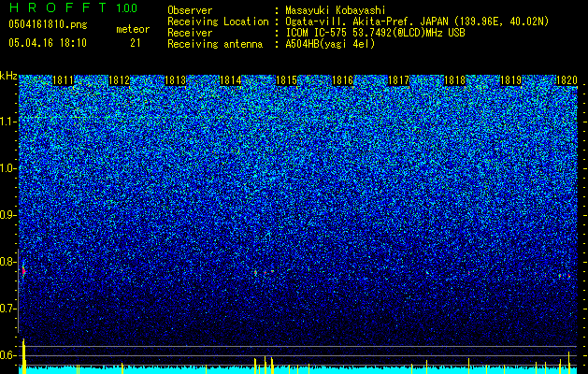588x374 pixels.
Task: Click the antenna A504HB(yagi 4el) text
Action: (330, 44)
